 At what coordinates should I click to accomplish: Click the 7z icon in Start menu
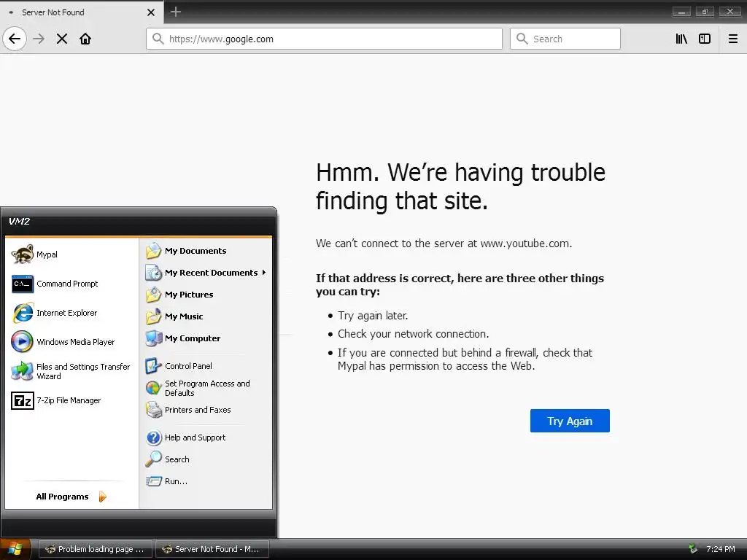click(x=23, y=400)
